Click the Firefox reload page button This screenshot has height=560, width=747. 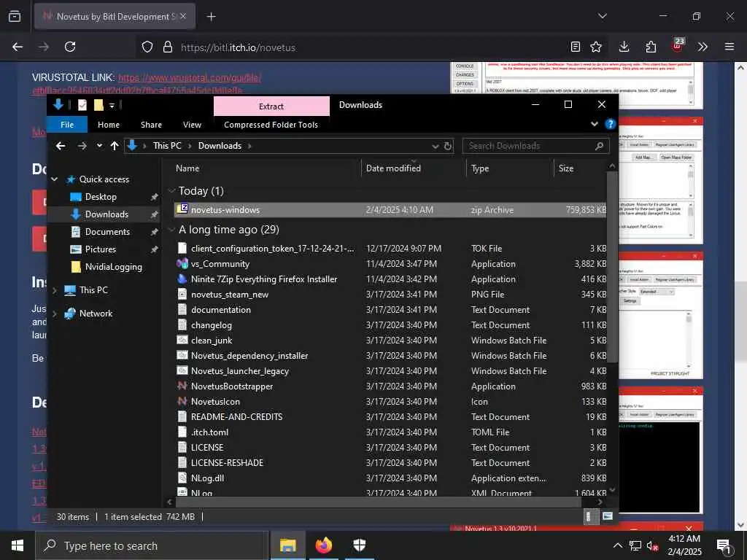tap(70, 47)
